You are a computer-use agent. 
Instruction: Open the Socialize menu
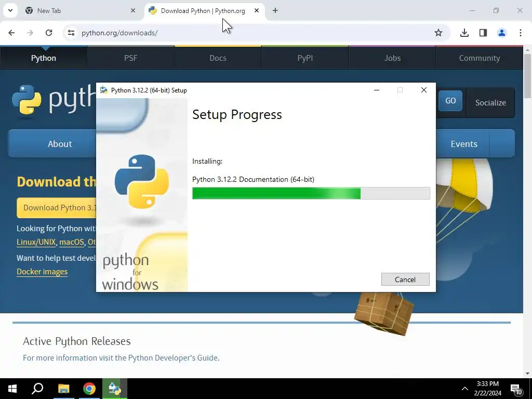(x=490, y=102)
